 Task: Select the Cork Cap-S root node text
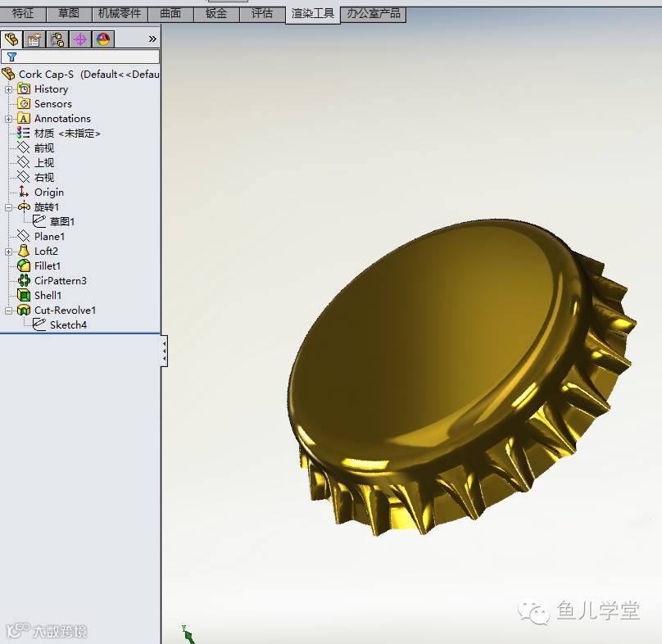[88, 75]
